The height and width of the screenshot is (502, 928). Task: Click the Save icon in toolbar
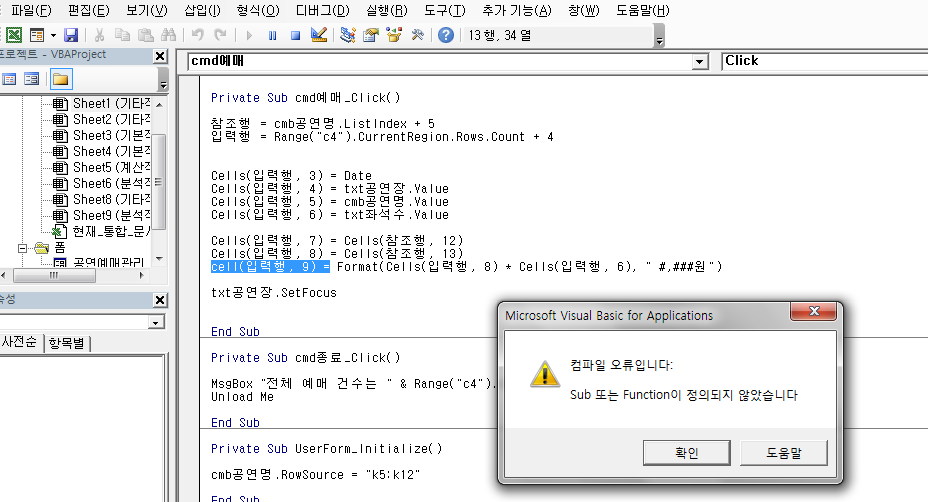pos(71,35)
